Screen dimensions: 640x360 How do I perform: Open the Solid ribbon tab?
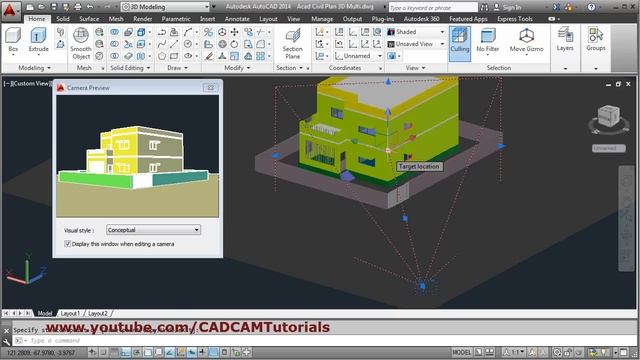coord(63,19)
